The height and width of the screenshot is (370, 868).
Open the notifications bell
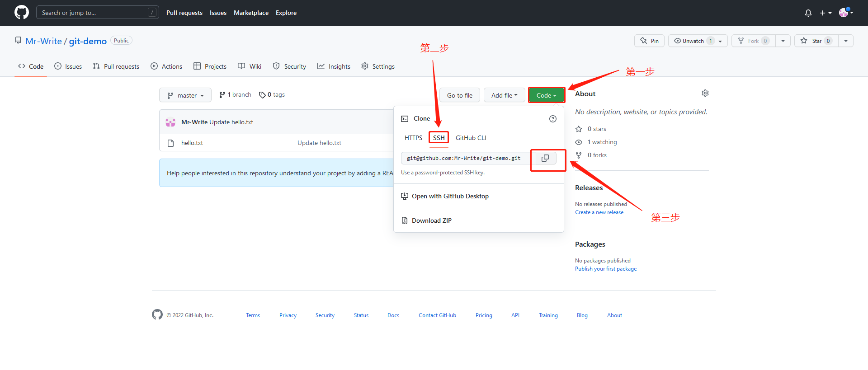[x=808, y=13]
